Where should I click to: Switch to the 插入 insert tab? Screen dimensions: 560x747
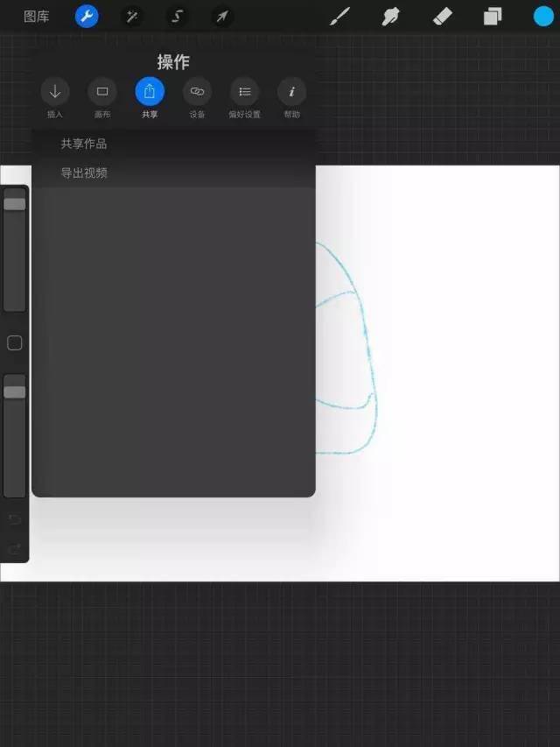(55, 98)
